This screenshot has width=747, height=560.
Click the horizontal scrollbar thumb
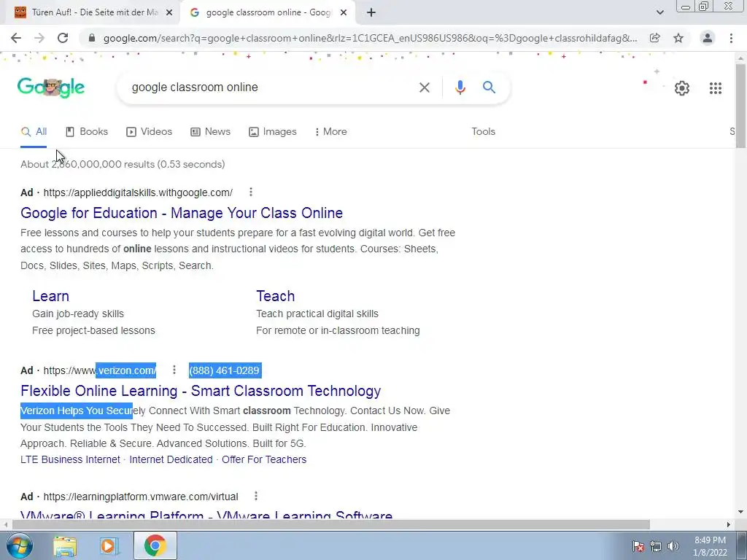tap(330, 525)
